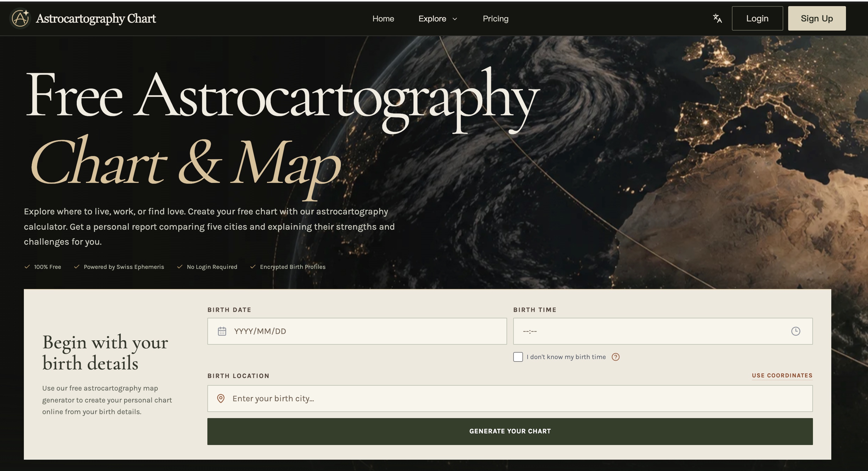Open the language translation icon
Viewport: 868px width, 471px height.
click(718, 19)
